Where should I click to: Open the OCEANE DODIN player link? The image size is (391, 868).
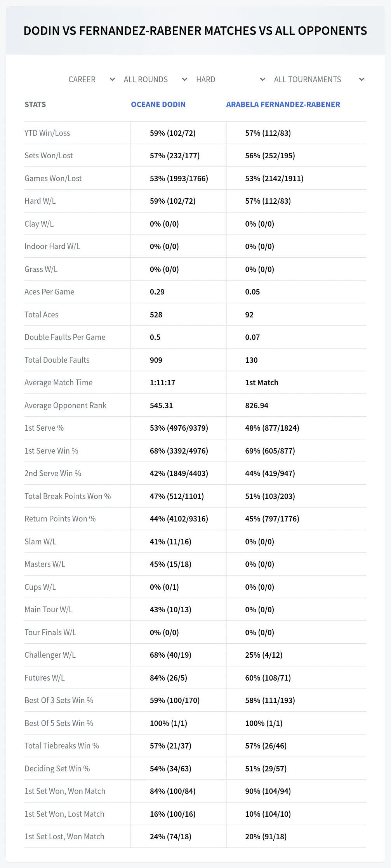tap(158, 104)
